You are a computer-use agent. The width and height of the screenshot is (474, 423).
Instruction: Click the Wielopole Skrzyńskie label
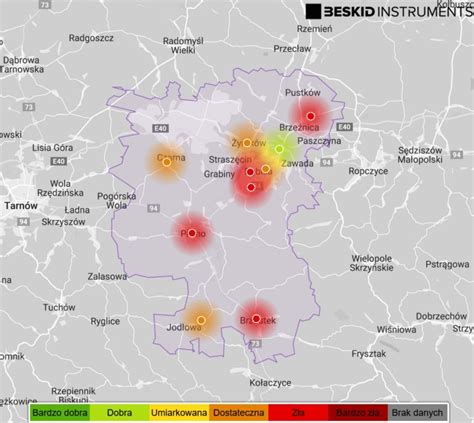pos(372,263)
